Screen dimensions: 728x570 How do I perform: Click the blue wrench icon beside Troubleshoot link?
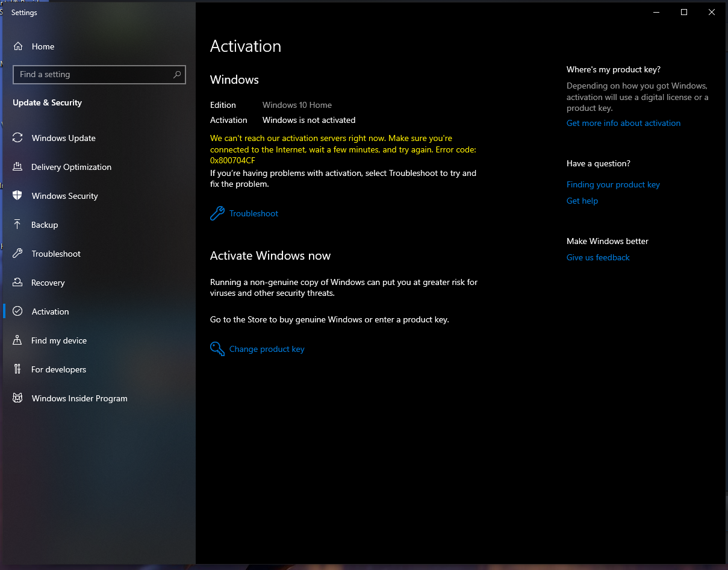tap(217, 213)
